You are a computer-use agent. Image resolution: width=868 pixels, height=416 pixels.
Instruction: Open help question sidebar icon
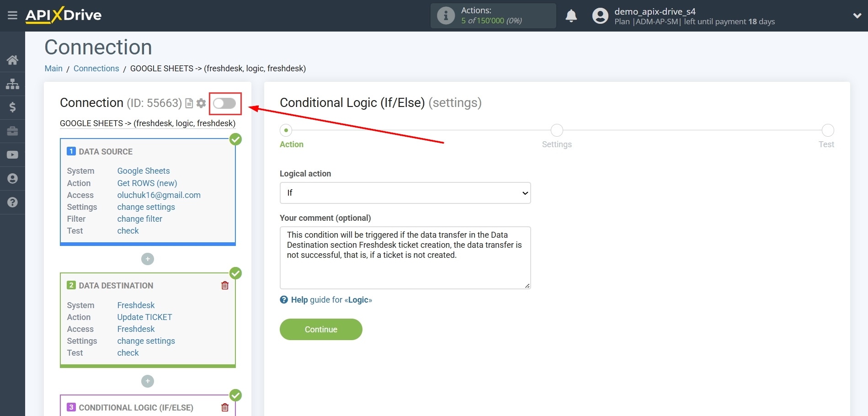pyautogui.click(x=12, y=202)
